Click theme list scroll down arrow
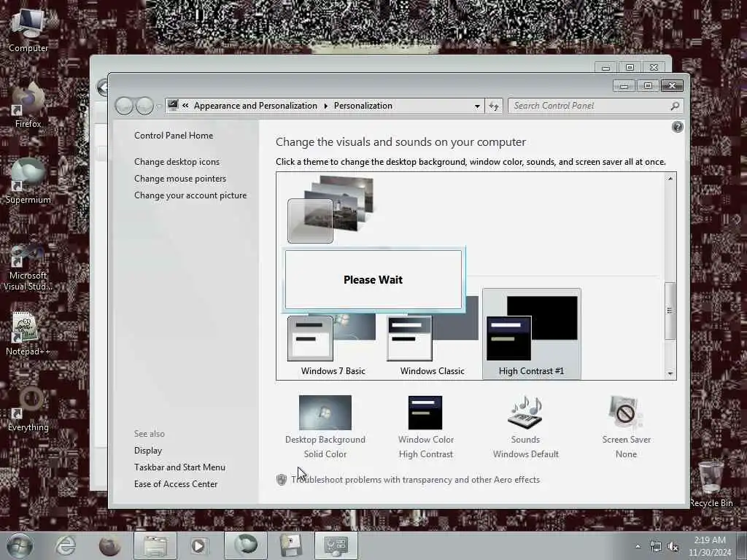 click(670, 374)
